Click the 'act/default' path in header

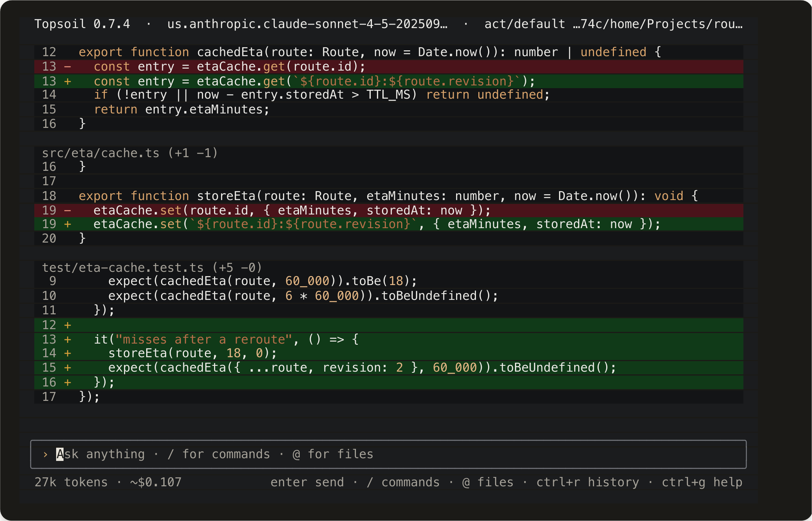(x=525, y=24)
